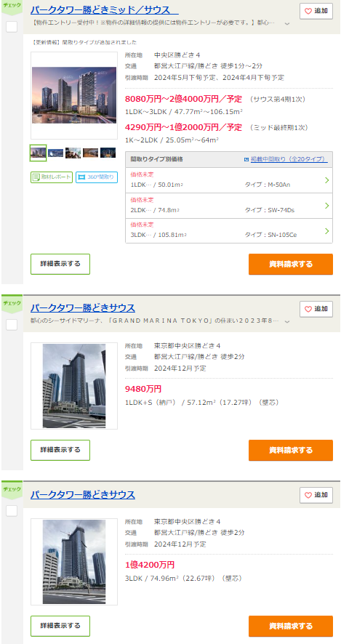The image size is (349, 644).
Task: Select the 1億4200万円 price text
Action: tap(150, 565)
